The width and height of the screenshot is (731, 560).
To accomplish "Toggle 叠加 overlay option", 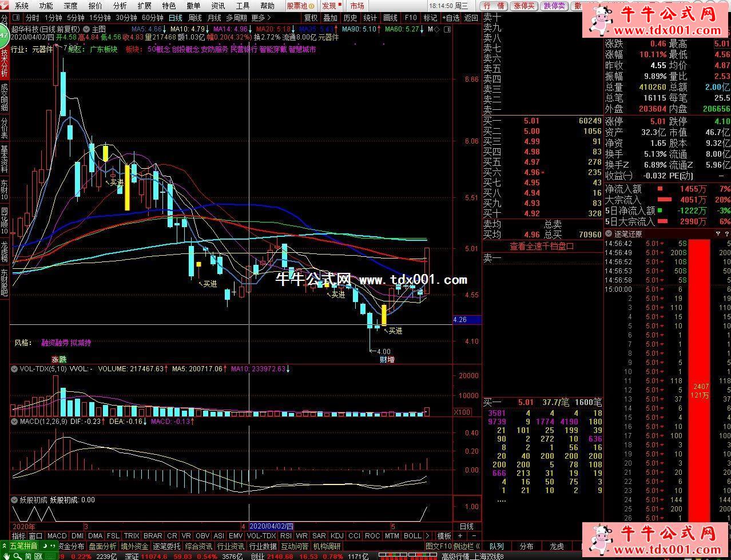I will pyautogui.click(x=331, y=18).
